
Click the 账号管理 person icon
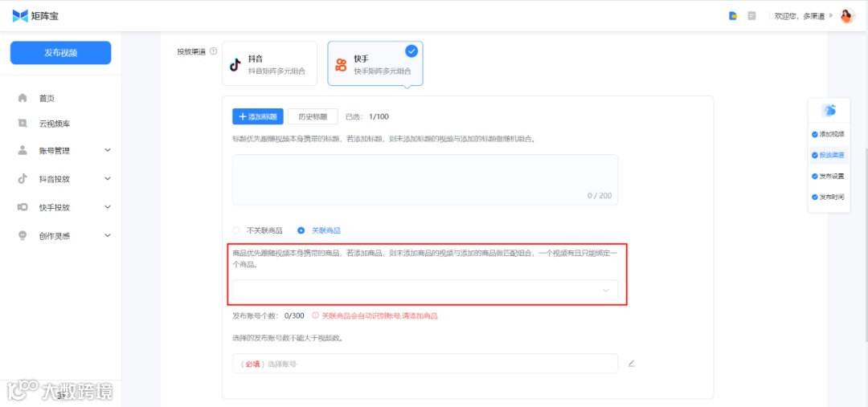click(23, 150)
